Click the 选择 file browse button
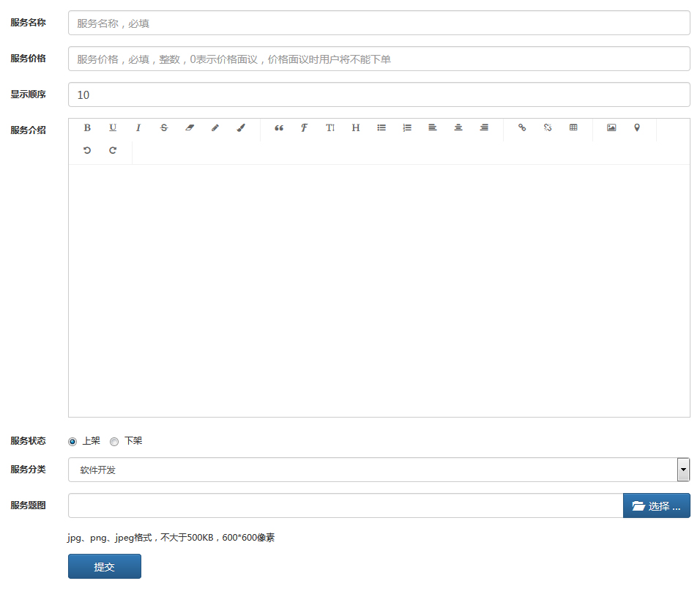The image size is (700, 589). pyautogui.click(x=656, y=505)
